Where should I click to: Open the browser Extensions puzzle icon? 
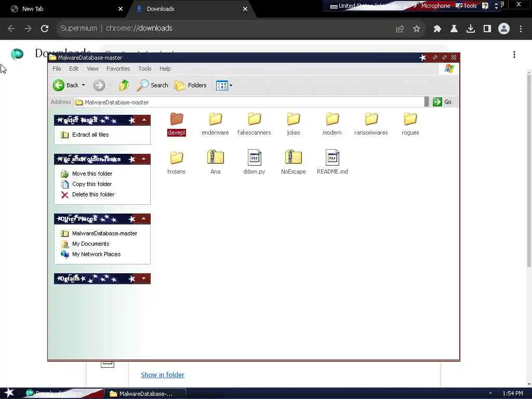[x=437, y=29]
